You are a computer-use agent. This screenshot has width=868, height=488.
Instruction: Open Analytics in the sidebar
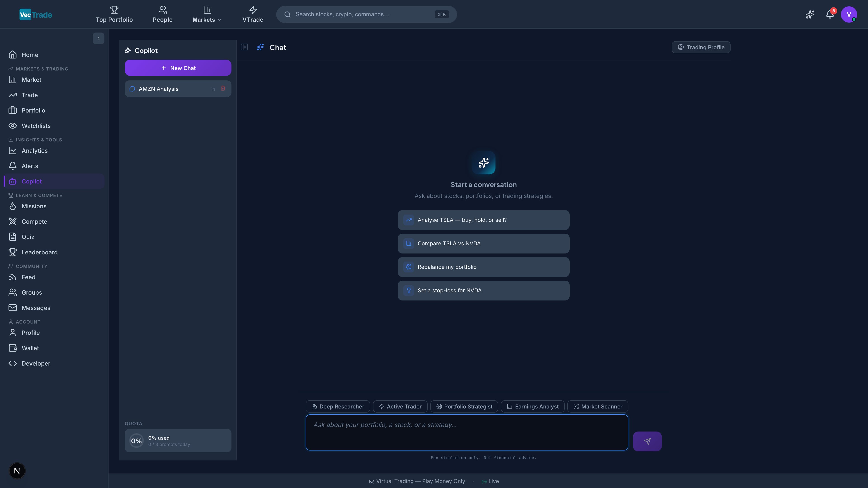point(54,151)
